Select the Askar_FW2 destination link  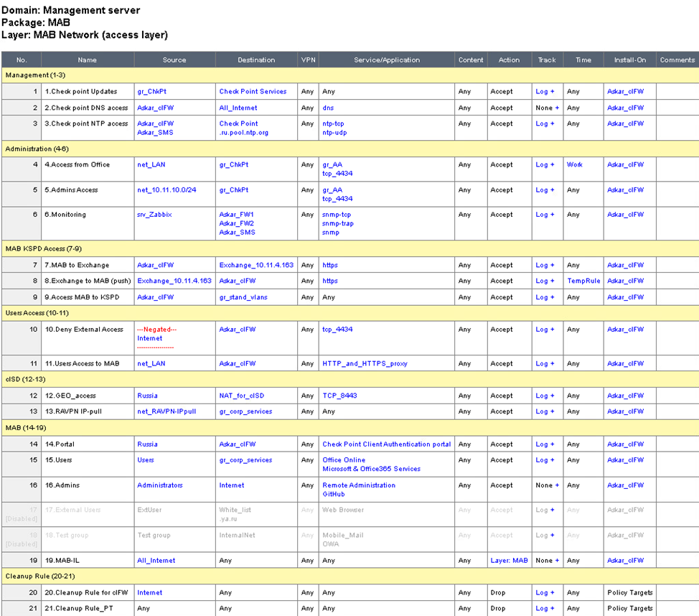pos(236,223)
